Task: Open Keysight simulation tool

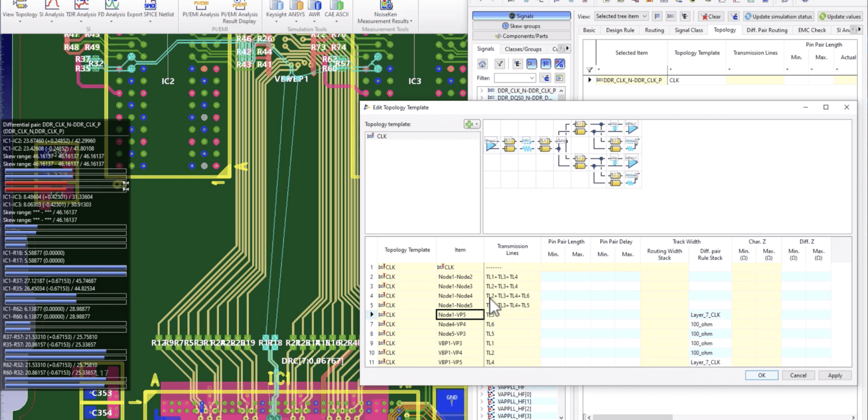Action: tap(276, 10)
